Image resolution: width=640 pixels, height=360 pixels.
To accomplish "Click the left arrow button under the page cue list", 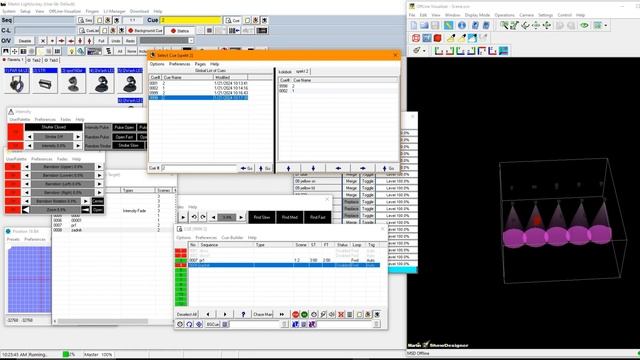I will [338, 168].
